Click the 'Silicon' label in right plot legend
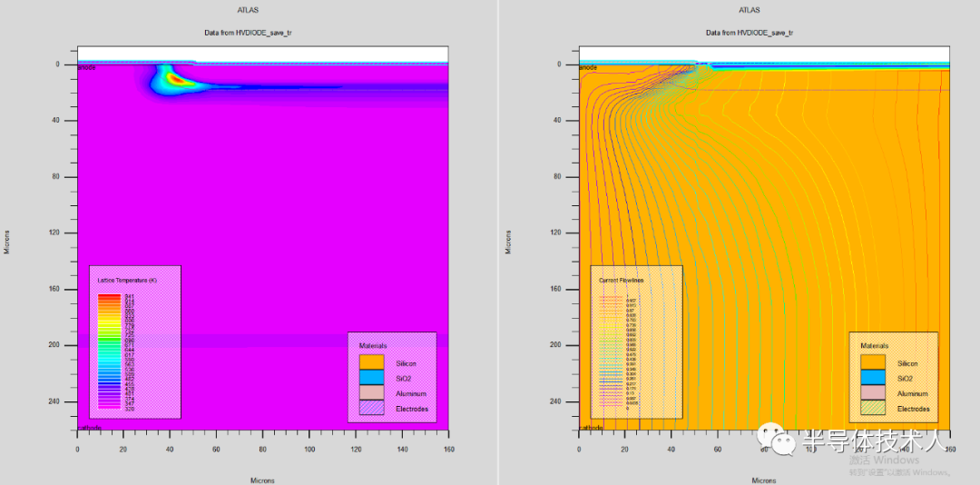 click(907, 363)
